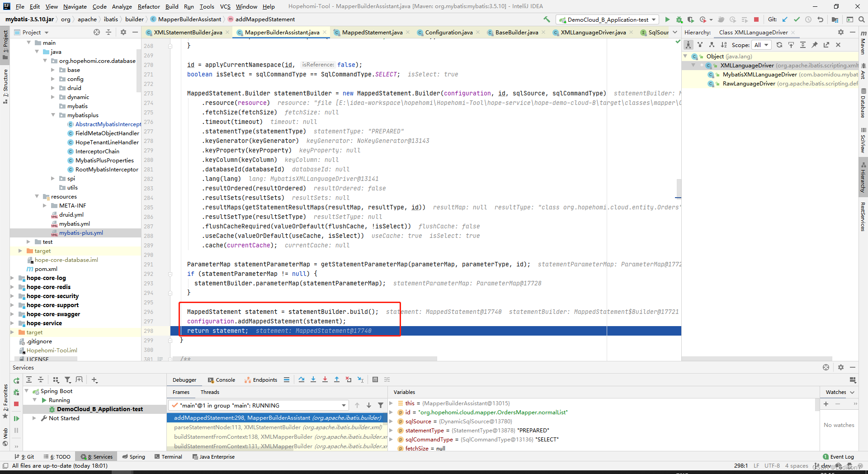Screen dimensions: 868x474
Task: Expand the sqlSource variable in Variables
Action: tap(392, 422)
